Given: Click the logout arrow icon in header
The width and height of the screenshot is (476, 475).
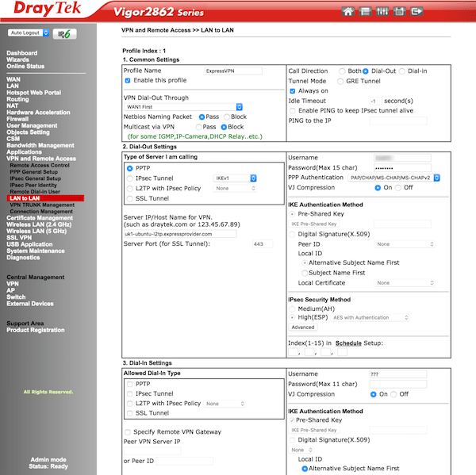Looking at the screenshot, I should click(416, 12).
